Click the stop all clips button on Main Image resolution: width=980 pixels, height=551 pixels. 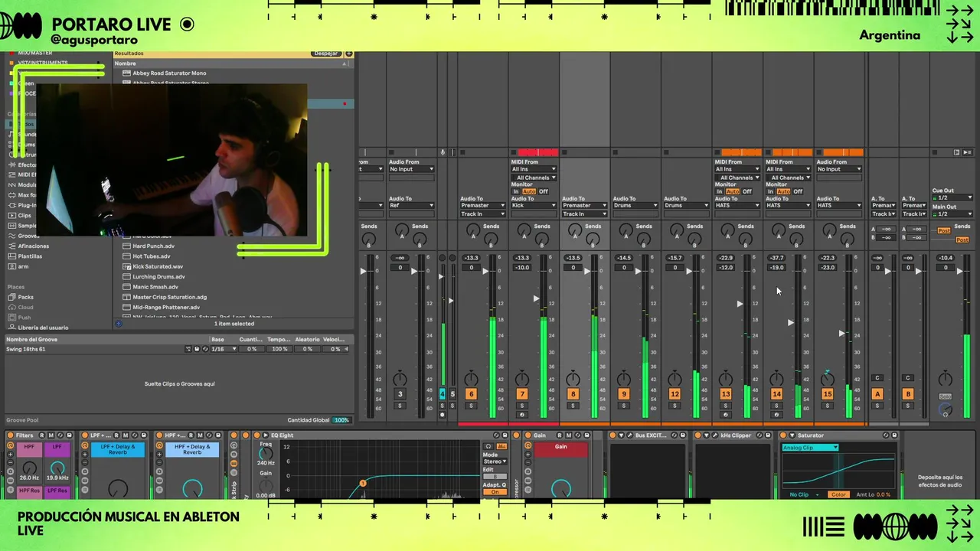[x=935, y=152]
